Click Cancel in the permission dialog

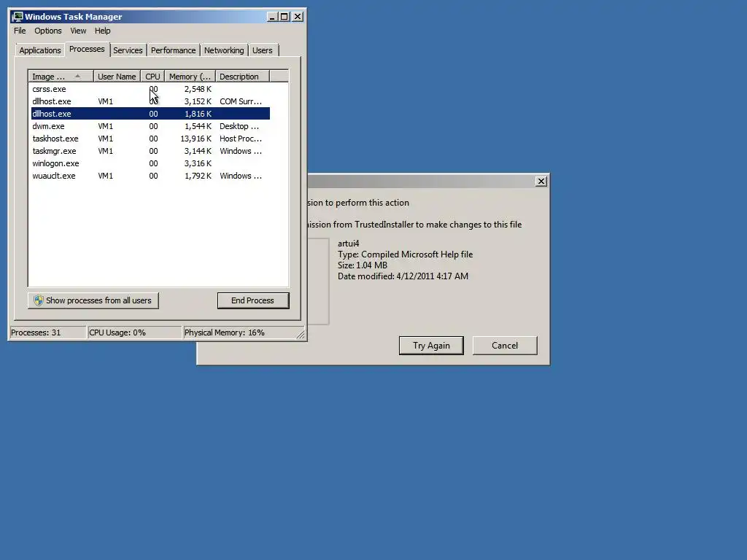[505, 345]
